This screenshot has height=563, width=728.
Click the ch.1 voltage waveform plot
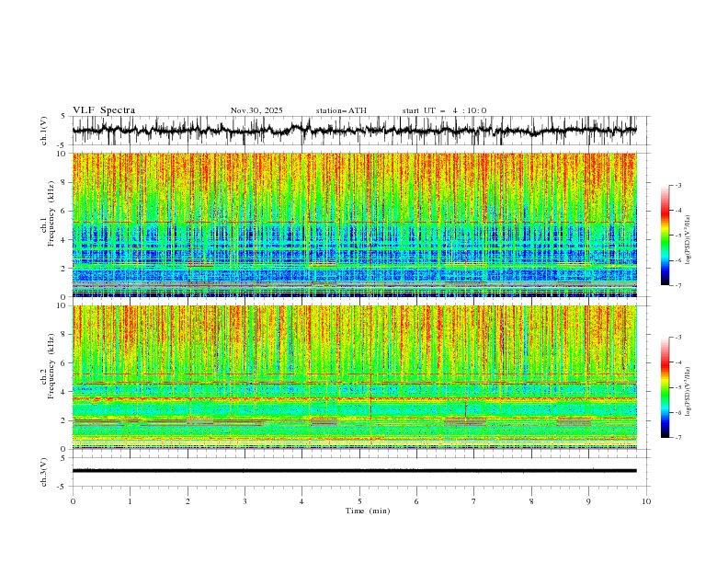pos(355,131)
